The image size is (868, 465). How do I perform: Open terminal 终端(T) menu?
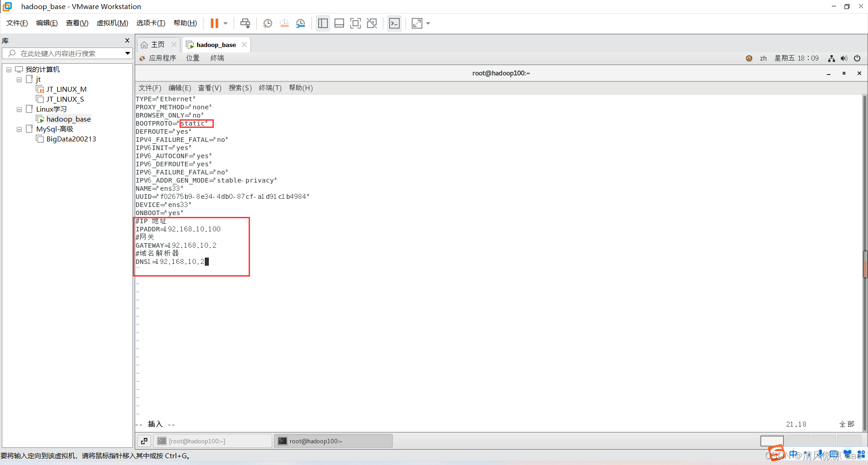270,88
